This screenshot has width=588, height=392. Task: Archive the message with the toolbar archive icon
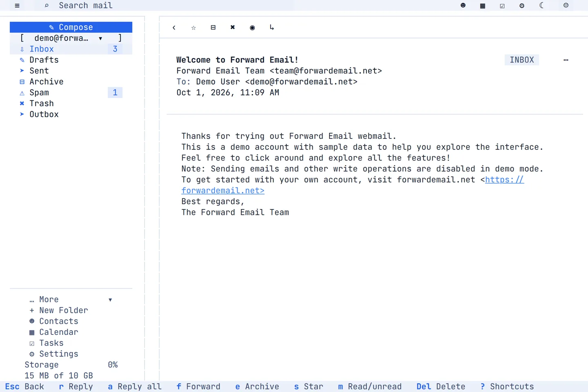pos(213,27)
